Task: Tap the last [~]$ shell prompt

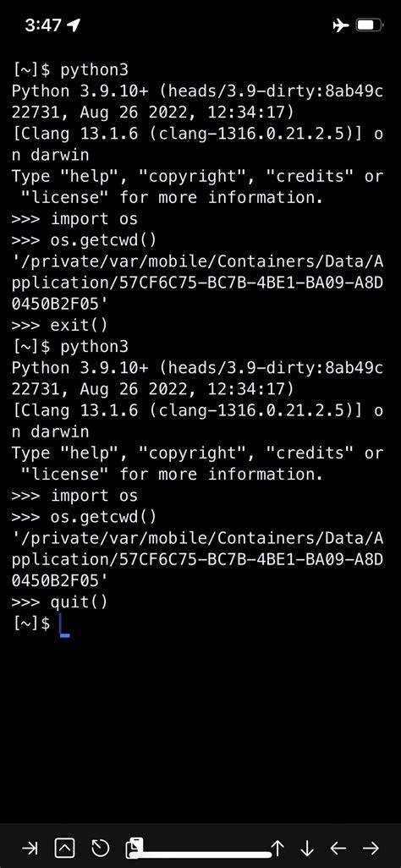Action: 31,624
